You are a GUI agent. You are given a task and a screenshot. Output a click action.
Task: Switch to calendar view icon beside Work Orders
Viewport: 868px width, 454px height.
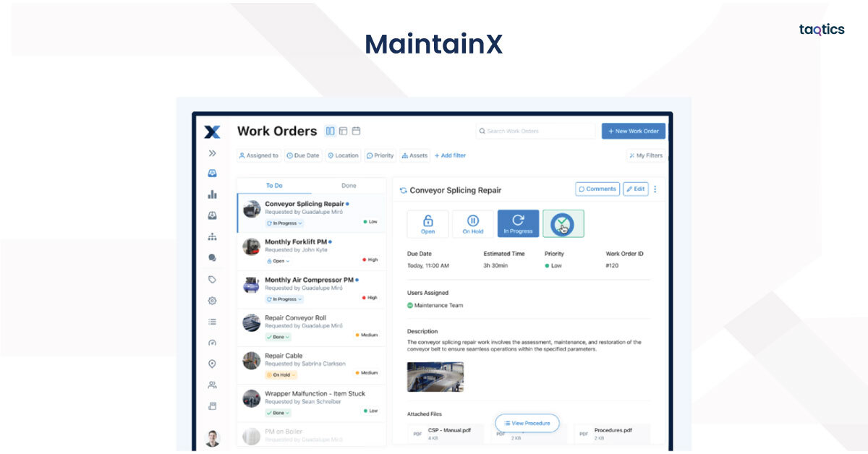pyautogui.click(x=356, y=131)
